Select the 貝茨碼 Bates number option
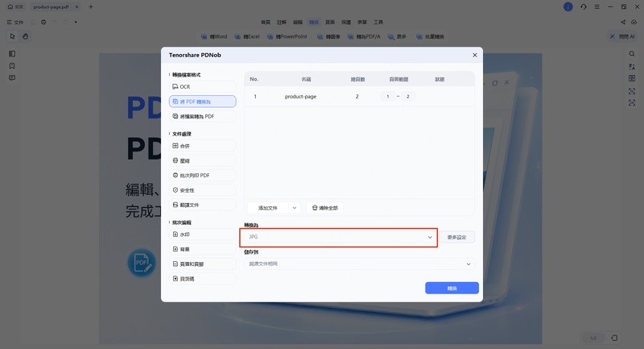644x349 pixels. 203,279
